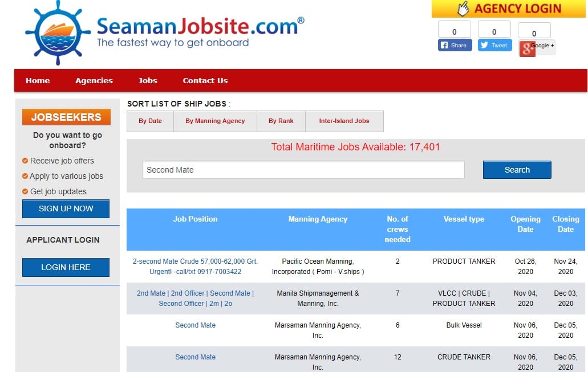Click 'VLCC | CRUDE | PRODUCT TANKER' cell
The image size is (588, 372).
pyautogui.click(x=464, y=298)
